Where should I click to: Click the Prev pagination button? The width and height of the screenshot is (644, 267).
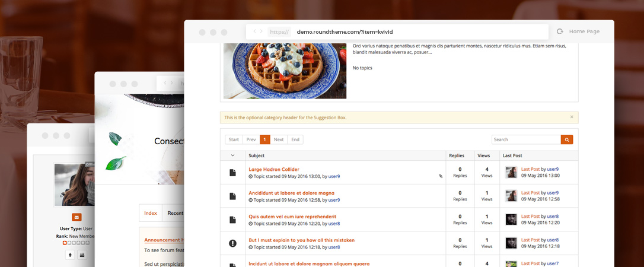pos(251,139)
